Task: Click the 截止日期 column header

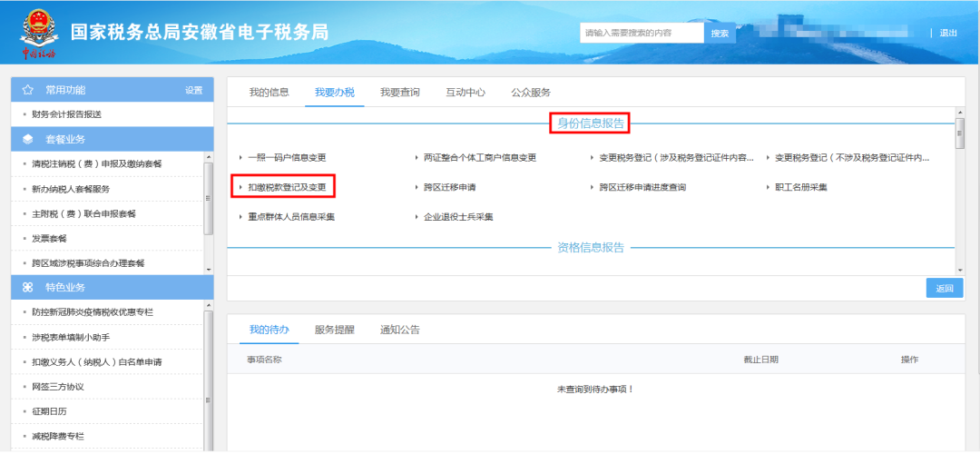Action: pyautogui.click(x=760, y=360)
